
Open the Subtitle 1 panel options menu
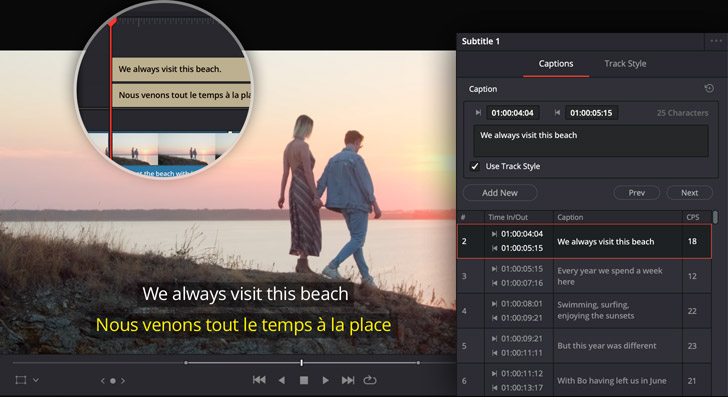click(716, 41)
